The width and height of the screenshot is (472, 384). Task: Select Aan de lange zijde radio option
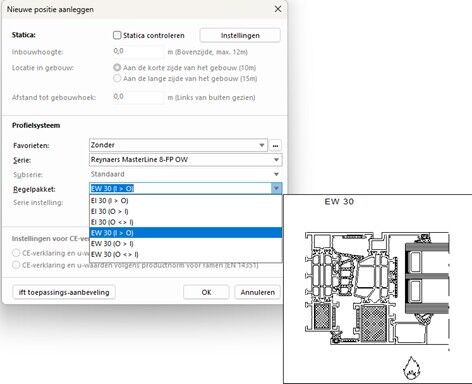117,79
